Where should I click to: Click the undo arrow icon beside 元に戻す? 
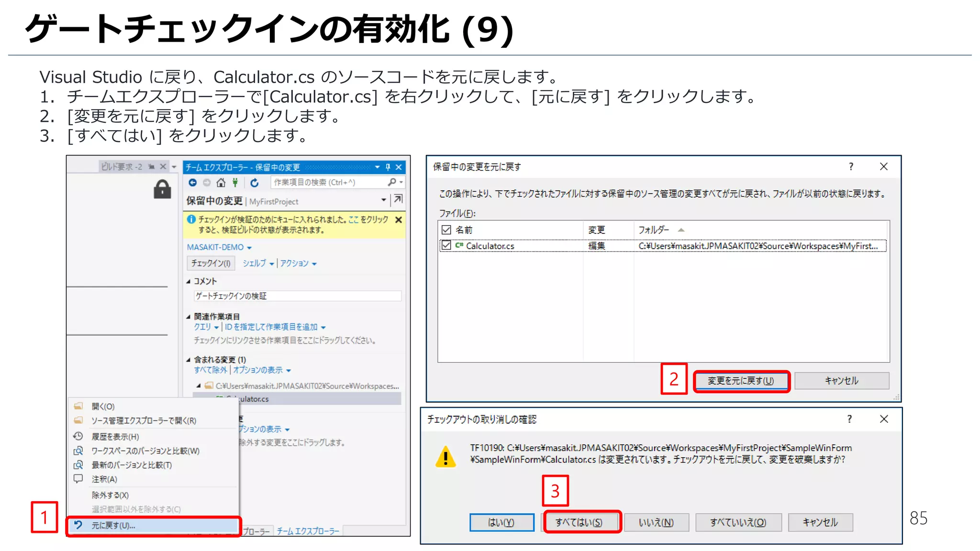pyautogui.click(x=78, y=525)
